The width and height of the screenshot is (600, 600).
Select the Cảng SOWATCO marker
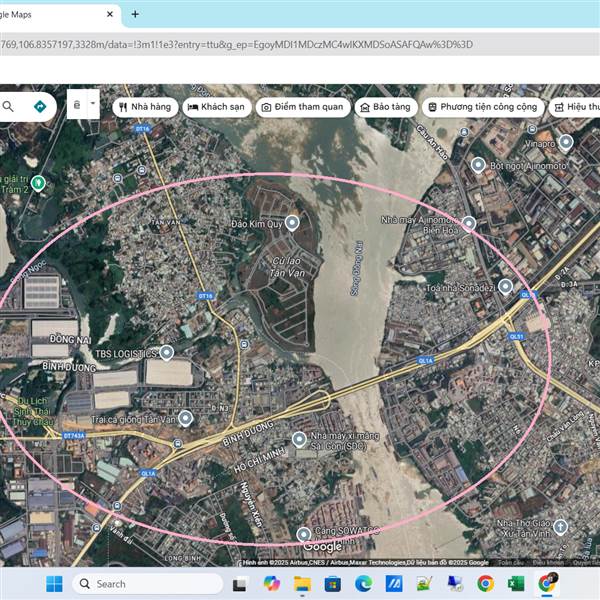point(304,534)
